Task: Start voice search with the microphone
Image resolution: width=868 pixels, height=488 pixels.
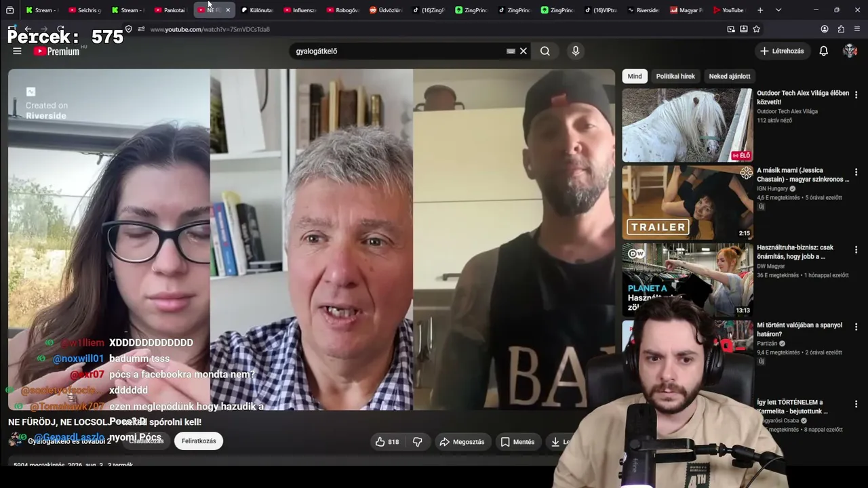Action: pos(576,51)
